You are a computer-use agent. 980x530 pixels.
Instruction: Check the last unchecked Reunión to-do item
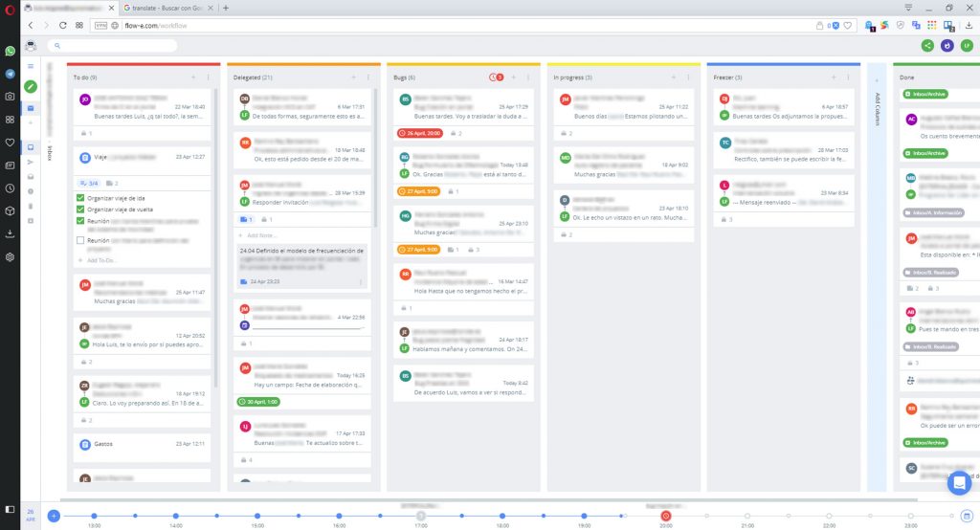[80, 240]
